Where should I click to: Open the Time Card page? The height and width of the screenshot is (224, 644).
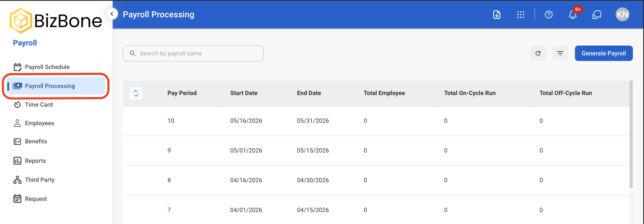click(x=39, y=105)
